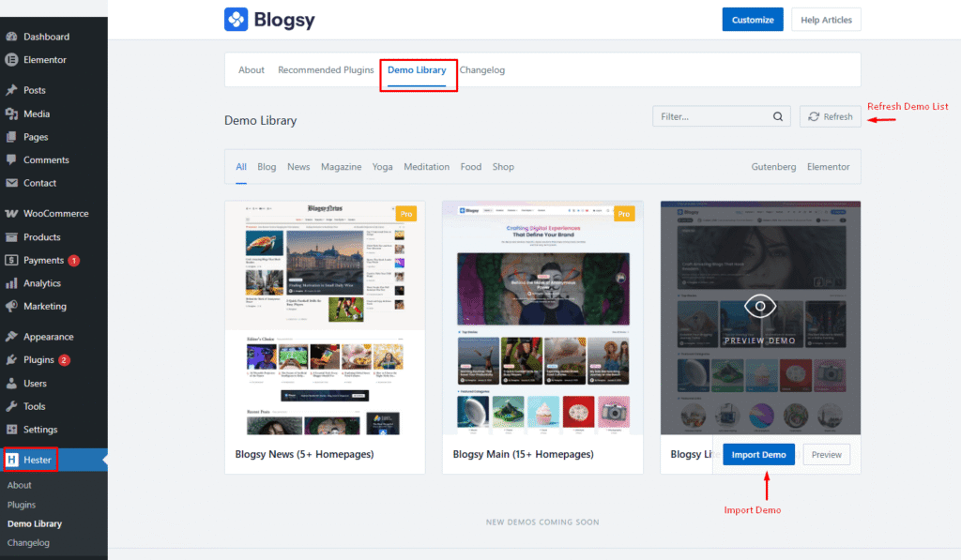Switch to Recommended Plugins tab

click(x=326, y=69)
